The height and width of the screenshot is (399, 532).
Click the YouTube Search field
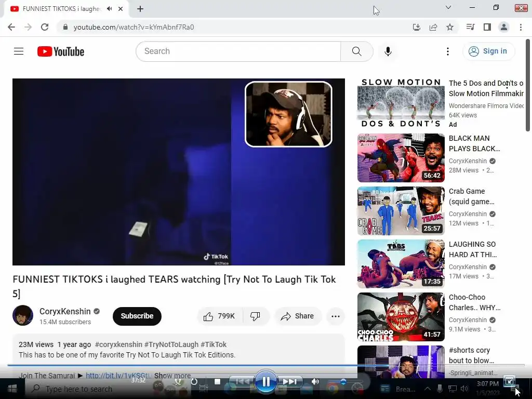tap(238, 51)
